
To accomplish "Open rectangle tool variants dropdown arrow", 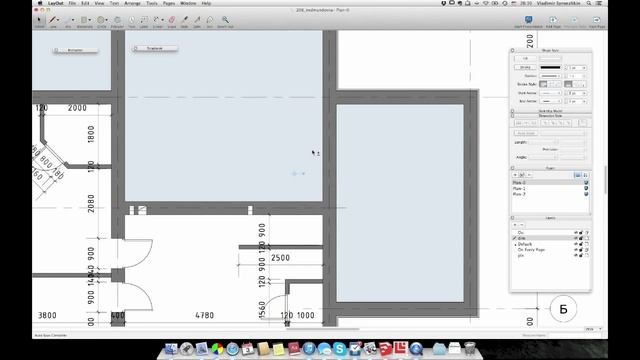I will pos(90,20).
